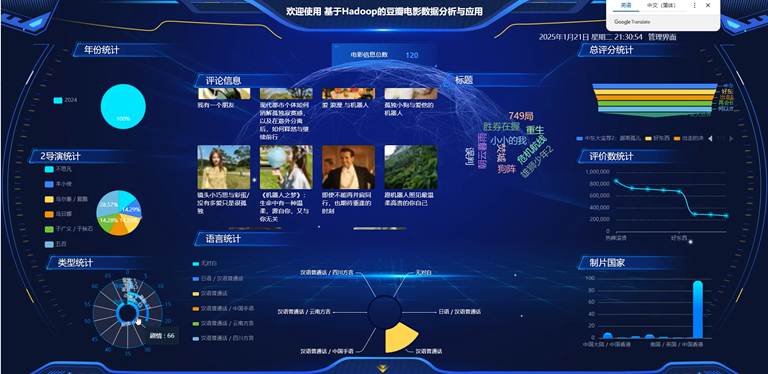Close the Google Translate popup

pos(708,5)
